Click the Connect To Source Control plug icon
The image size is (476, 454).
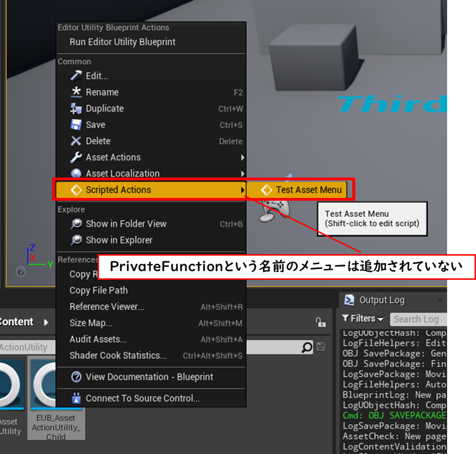tap(76, 398)
